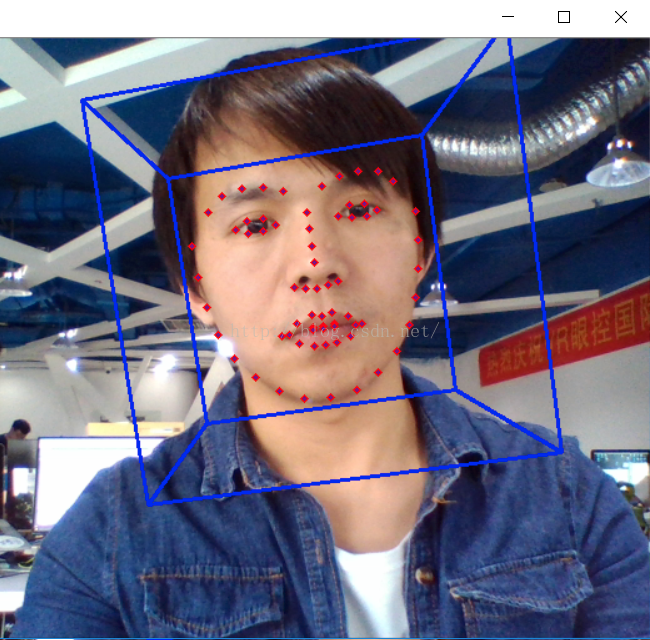
Task: Select the bottom chin landmark point
Action: tap(330, 398)
